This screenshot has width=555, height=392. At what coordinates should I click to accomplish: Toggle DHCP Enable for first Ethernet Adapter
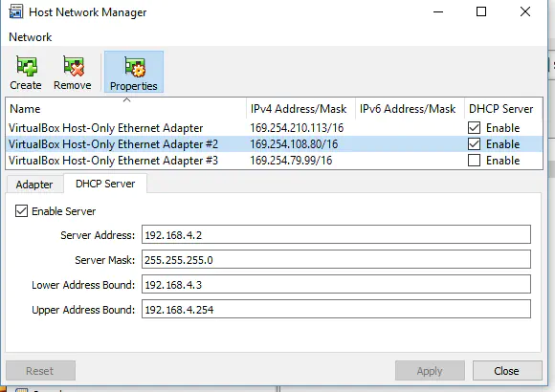(x=474, y=128)
